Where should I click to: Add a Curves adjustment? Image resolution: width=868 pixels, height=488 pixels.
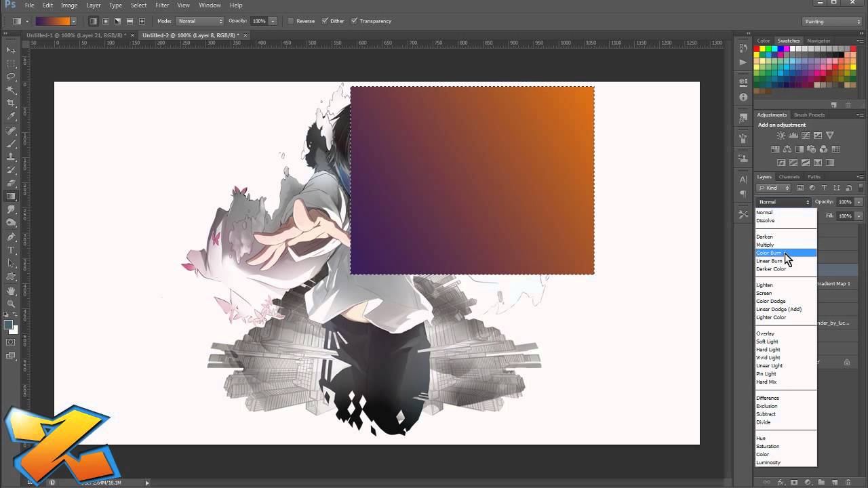tap(806, 136)
